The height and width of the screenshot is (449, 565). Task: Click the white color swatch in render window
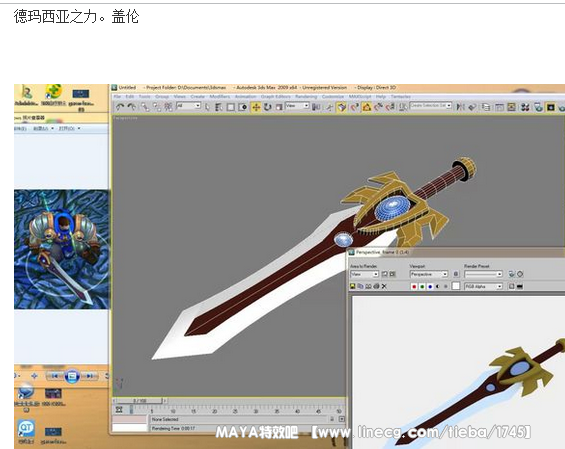click(456, 286)
